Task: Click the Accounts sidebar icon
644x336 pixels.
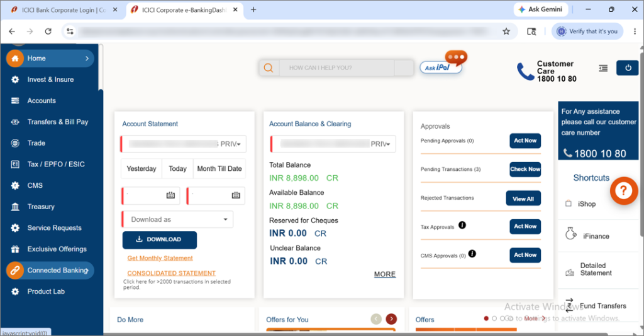Action: 15,101
